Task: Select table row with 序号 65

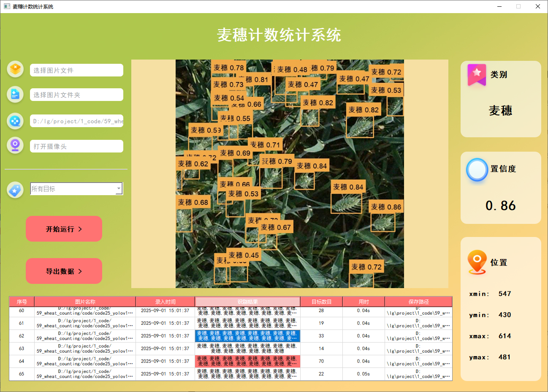Action: tap(231, 374)
